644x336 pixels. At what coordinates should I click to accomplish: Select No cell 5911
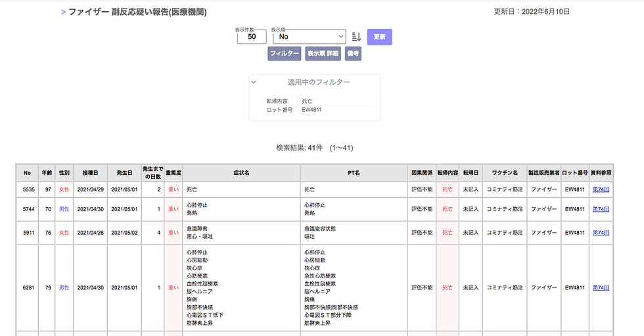pos(28,233)
